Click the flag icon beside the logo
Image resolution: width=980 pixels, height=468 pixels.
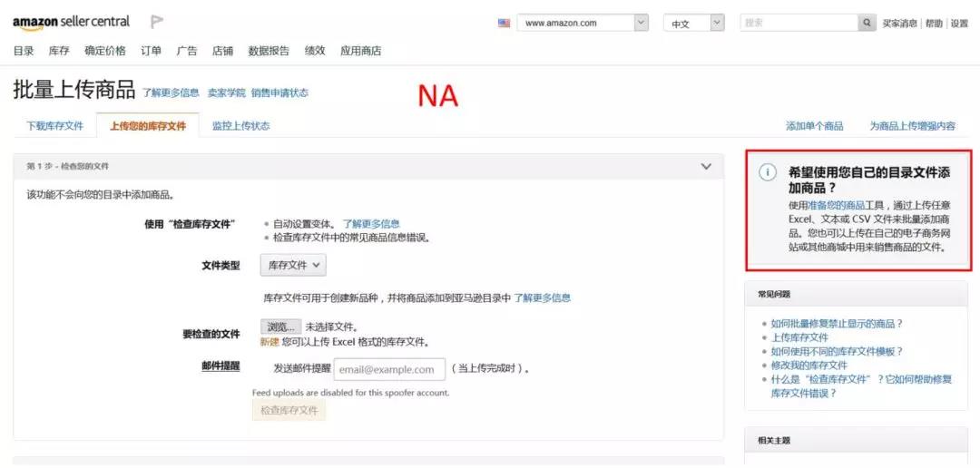(157, 23)
